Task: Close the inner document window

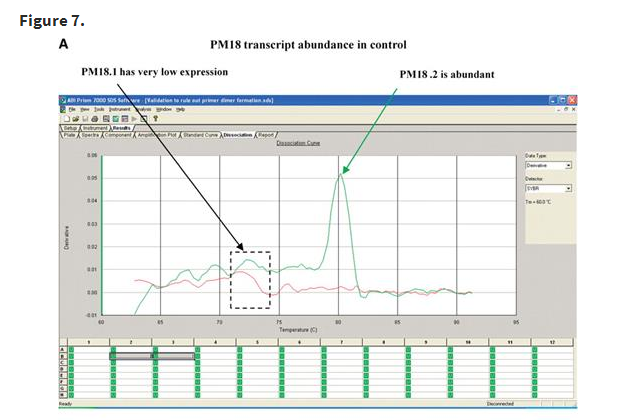Action: click(573, 109)
